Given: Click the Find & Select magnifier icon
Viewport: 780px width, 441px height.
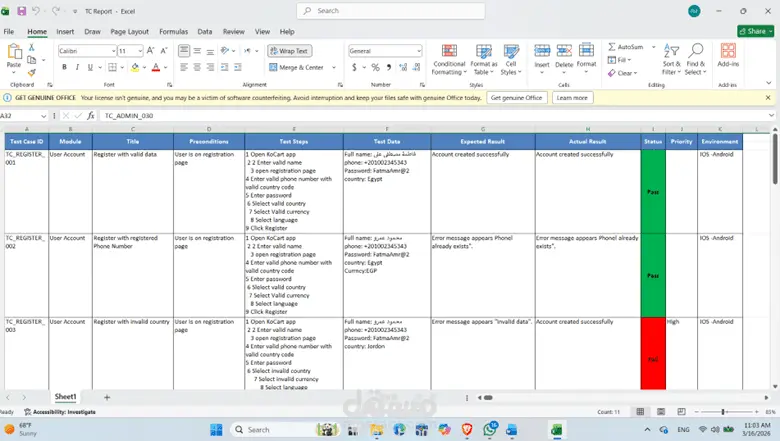Looking at the screenshot, I should (x=695, y=51).
